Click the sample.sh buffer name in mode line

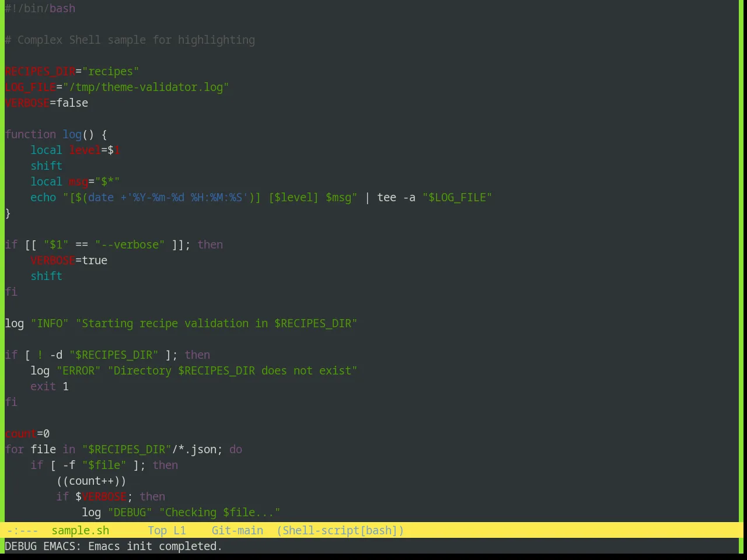tap(80, 530)
